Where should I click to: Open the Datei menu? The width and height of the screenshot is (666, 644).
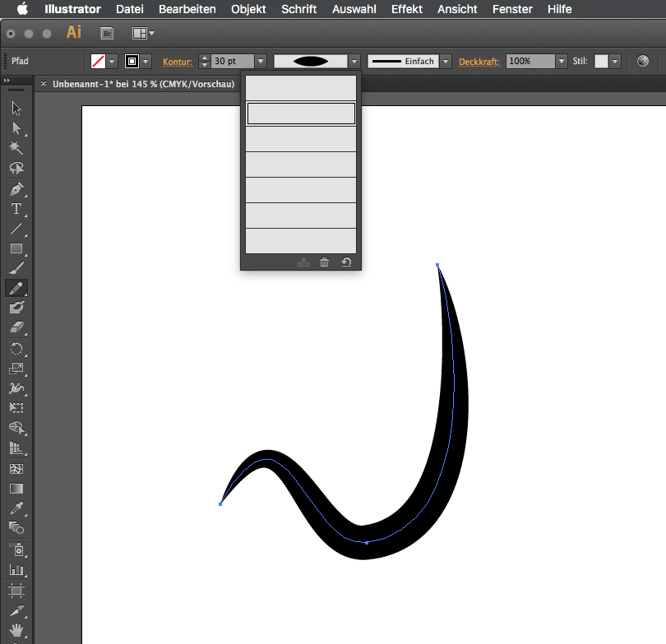click(x=130, y=9)
